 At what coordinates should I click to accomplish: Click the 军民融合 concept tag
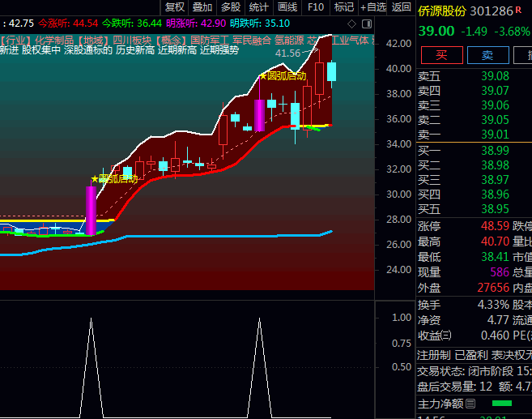click(252, 41)
